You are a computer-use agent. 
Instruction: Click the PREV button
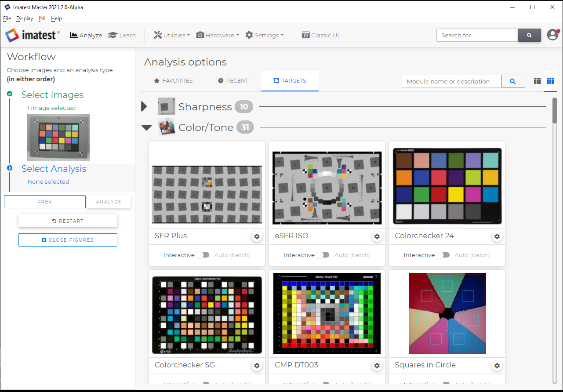(45, 202)
